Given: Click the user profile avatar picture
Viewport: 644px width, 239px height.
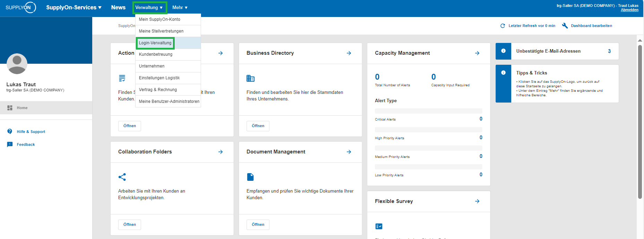Looking at the screenshot, I should pyautogui.click(x=17, y=64).
